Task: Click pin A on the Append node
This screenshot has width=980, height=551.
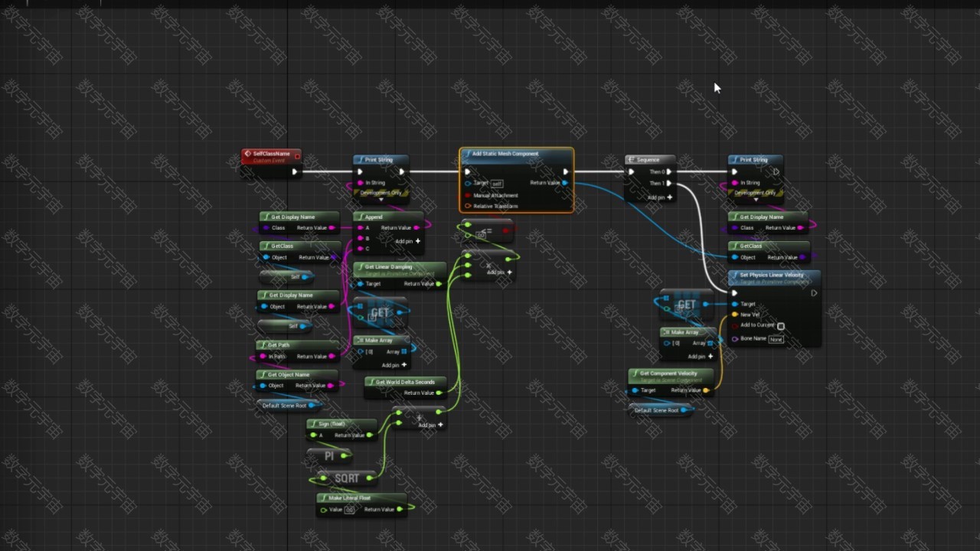Action: click(x=360, y=227)
